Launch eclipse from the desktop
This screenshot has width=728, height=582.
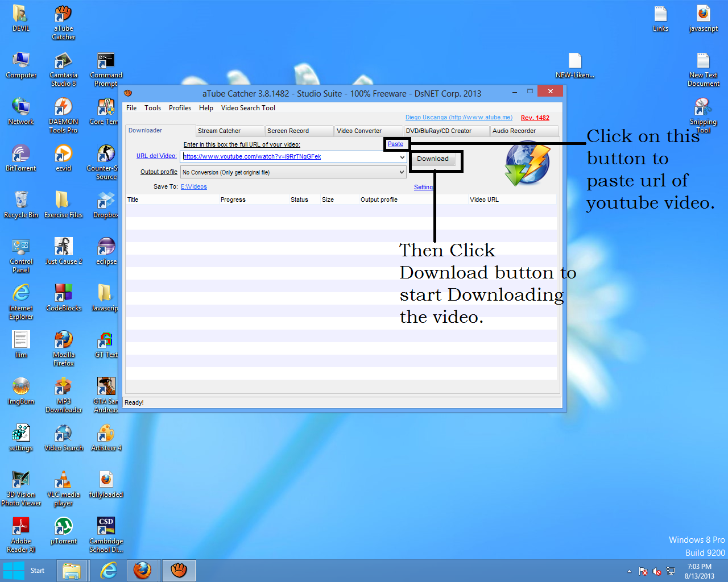[x=106, y=252]
